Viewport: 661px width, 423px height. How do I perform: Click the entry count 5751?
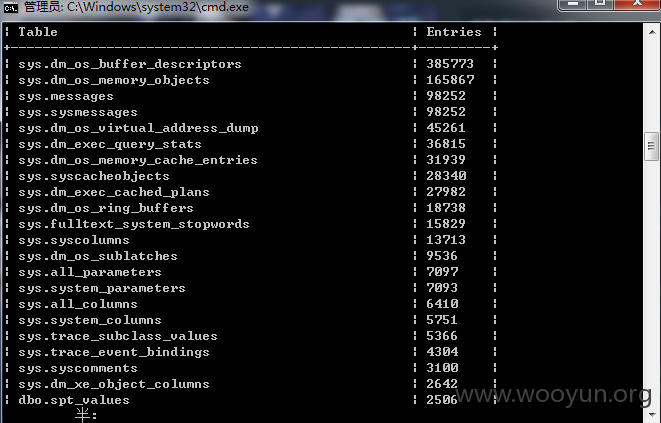[442, 321]
